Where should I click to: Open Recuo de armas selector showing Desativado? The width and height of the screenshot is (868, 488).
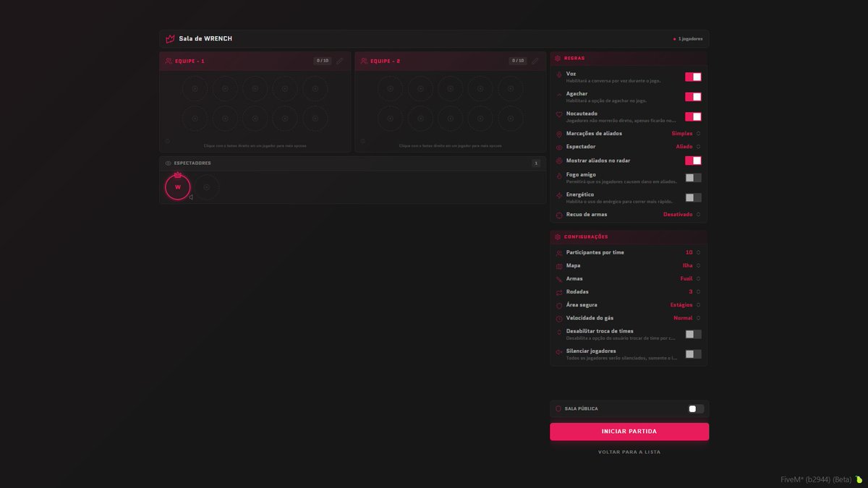tap(681, 215)
